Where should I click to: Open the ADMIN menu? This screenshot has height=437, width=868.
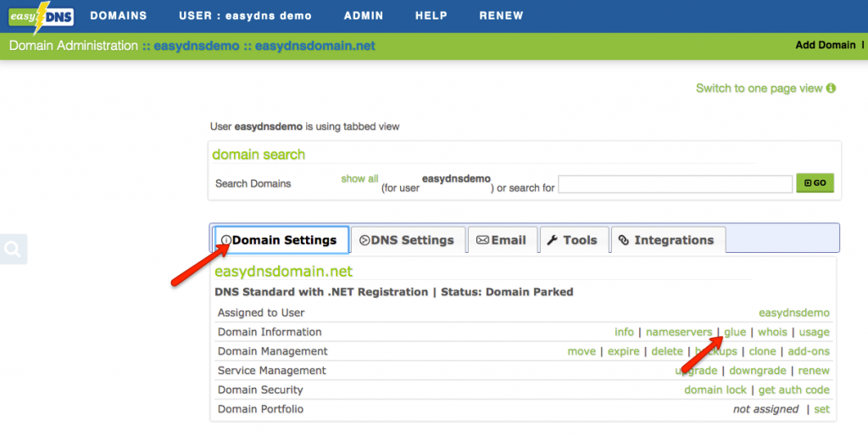tap(363, 16)
